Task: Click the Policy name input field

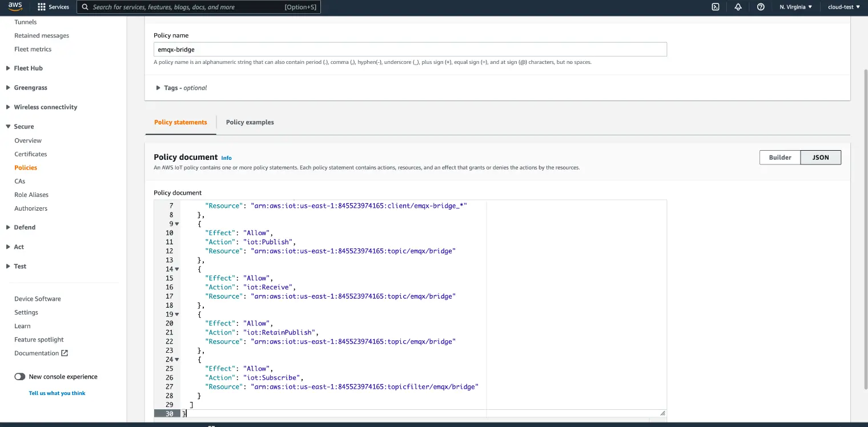Action: pos(410,49)
